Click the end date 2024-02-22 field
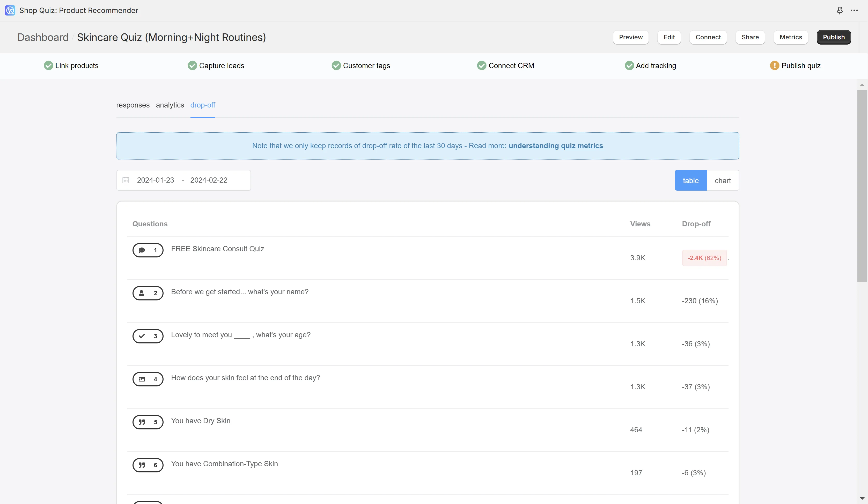This screenshot has width=868, height=504. coord(209,180)
